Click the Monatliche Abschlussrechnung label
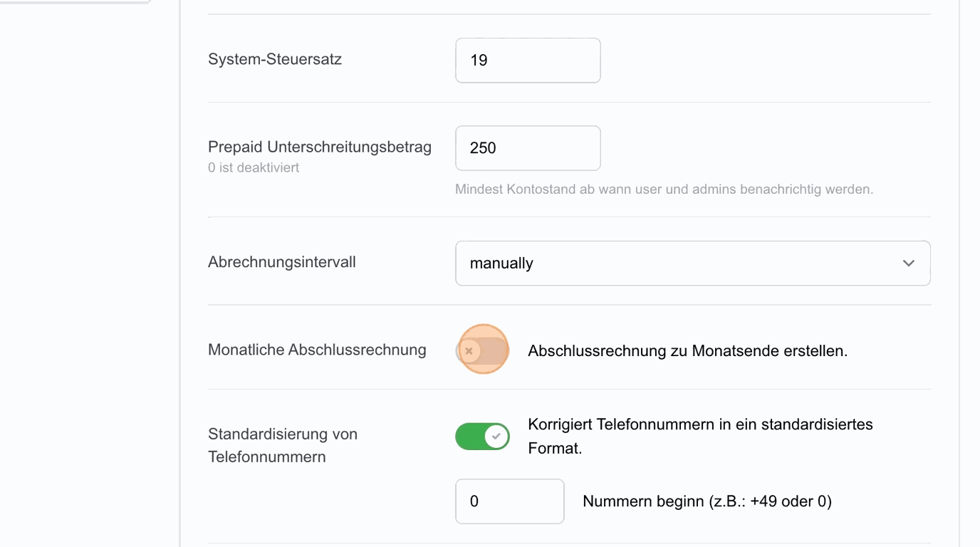The image size is (980, 547). coord(317,350)
